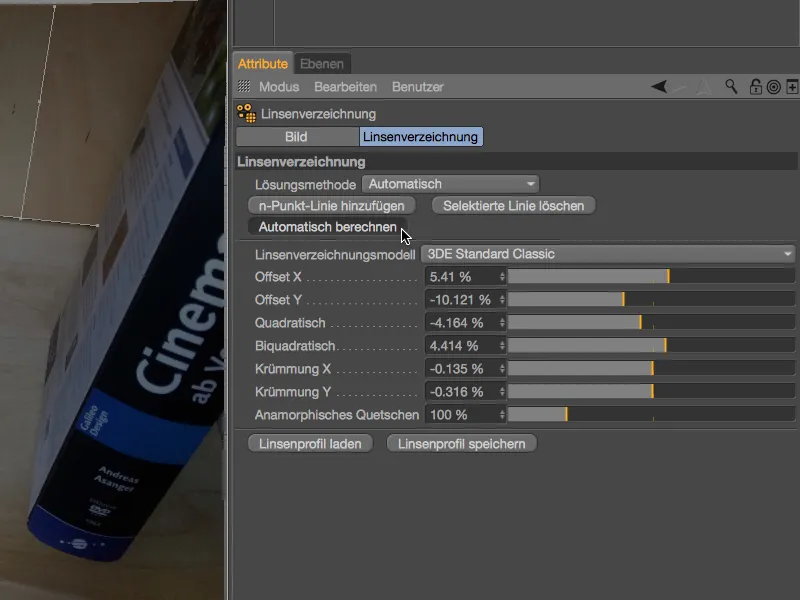Open the Bearbeiten menu
Image resolution: width=800 pixels, height=600 pixels.
tap(345, 87)
